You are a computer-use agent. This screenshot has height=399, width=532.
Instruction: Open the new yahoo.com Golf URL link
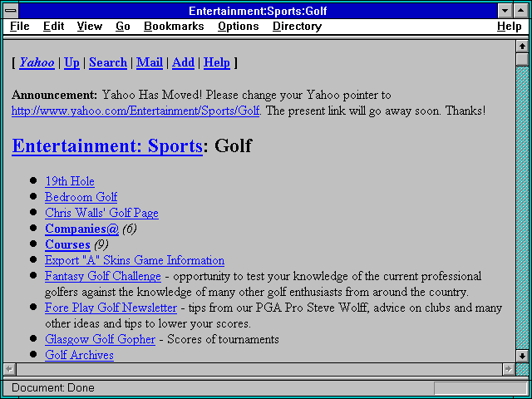point(135,111)
